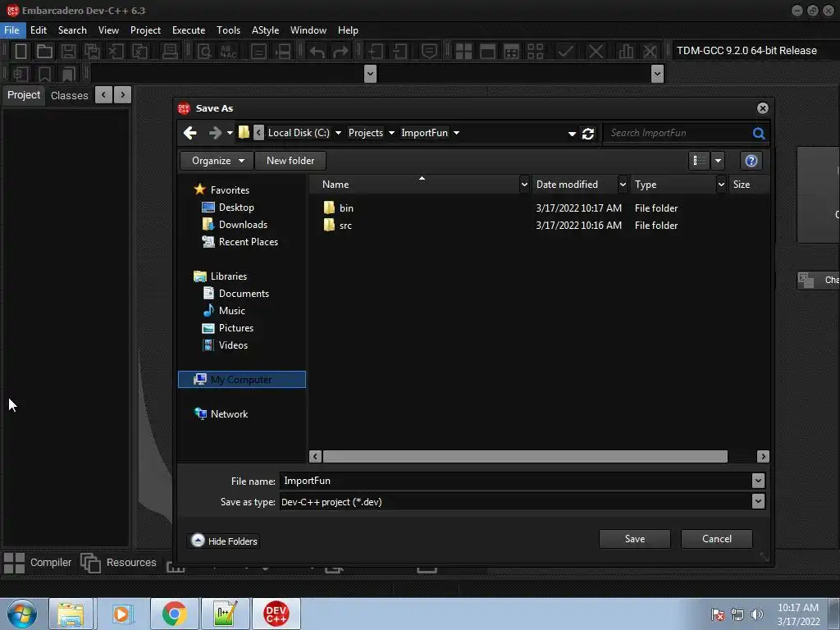Click the Search ImportFun field
The width and height of the screenshot is (840, 630).
678,133
